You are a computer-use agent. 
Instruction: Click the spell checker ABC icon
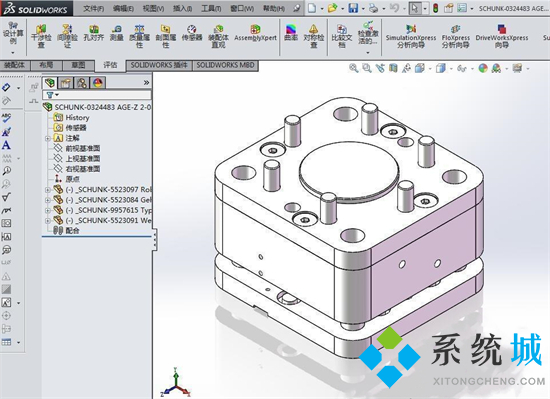(6, 117)
